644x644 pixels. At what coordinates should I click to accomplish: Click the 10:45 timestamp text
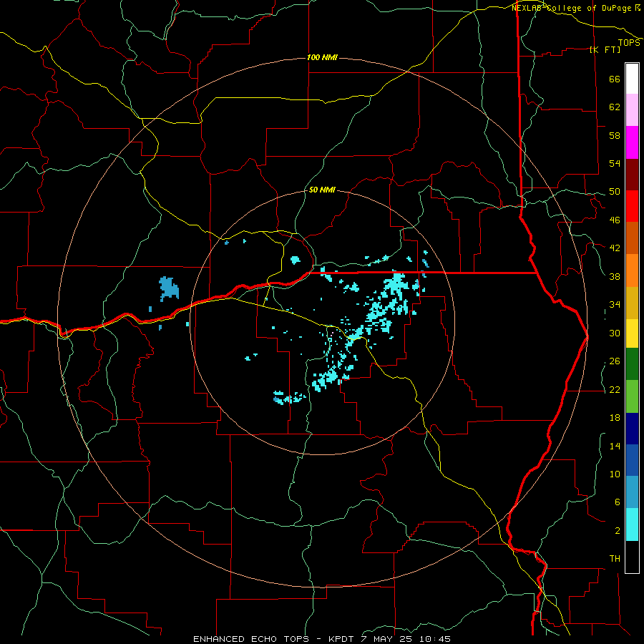435,639
